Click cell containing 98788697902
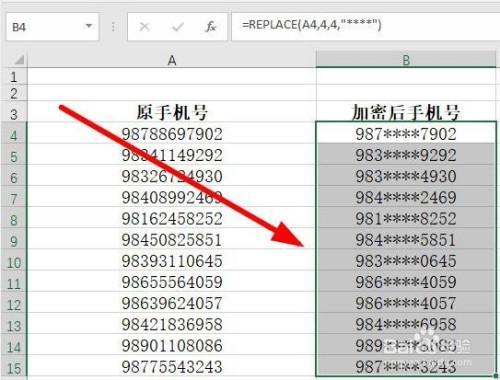This screenshot has height=380, width=500. coord(172,134)
